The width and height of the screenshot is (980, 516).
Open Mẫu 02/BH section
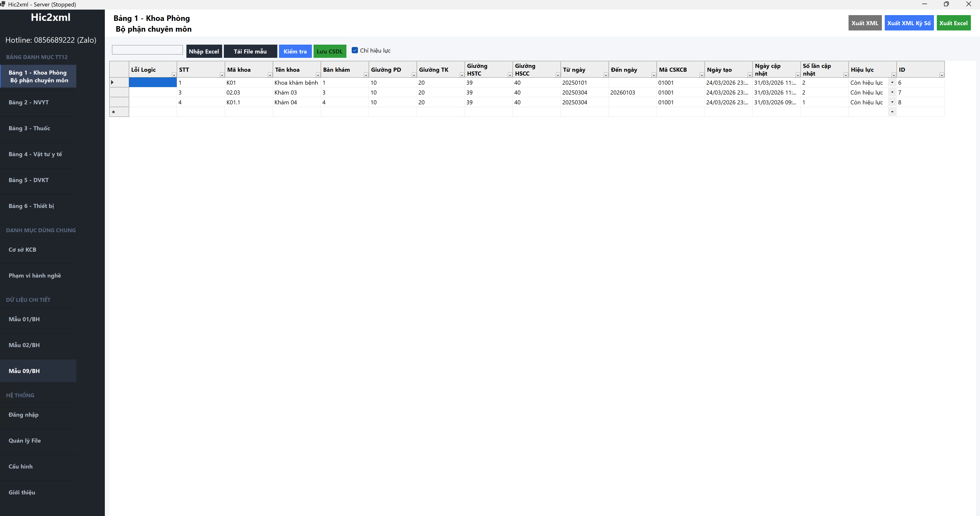click(38, 345)
